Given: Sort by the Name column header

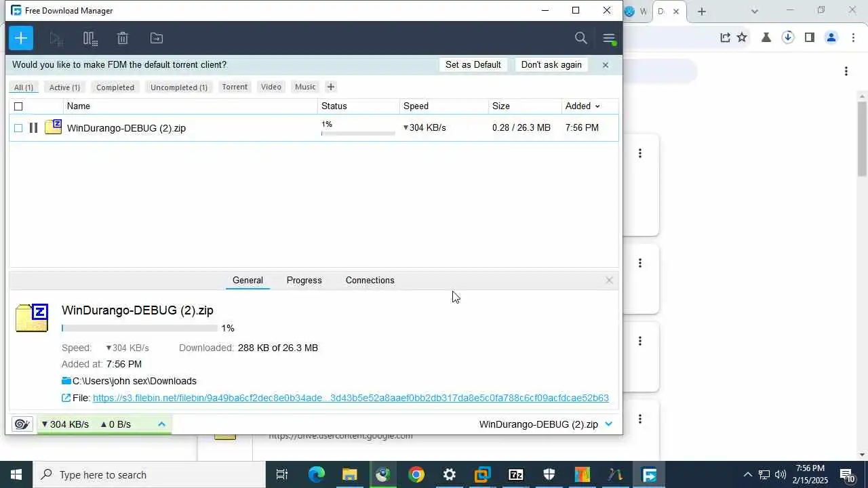Looking at the screenshot, I should (191, 106).
